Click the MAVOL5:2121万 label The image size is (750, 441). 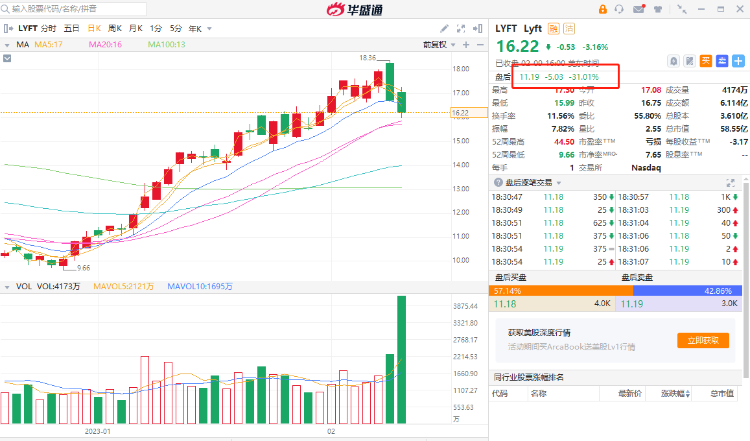click(x=123, y=287)
